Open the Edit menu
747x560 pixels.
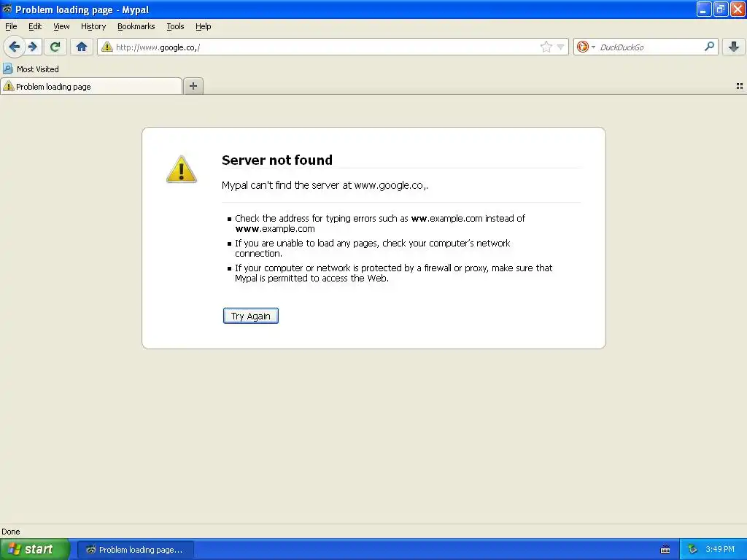coord(35,26)
